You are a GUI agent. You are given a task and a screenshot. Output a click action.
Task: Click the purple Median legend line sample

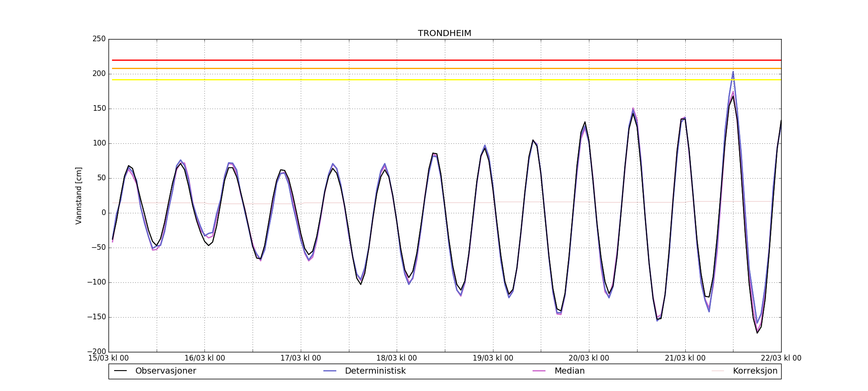pyautogui.click(x=539, y=371)
